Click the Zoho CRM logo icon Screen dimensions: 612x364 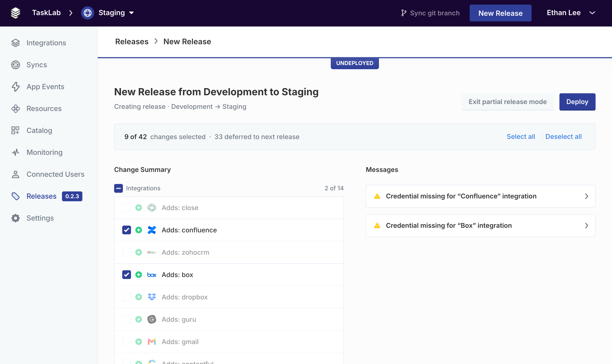point(152,252)
